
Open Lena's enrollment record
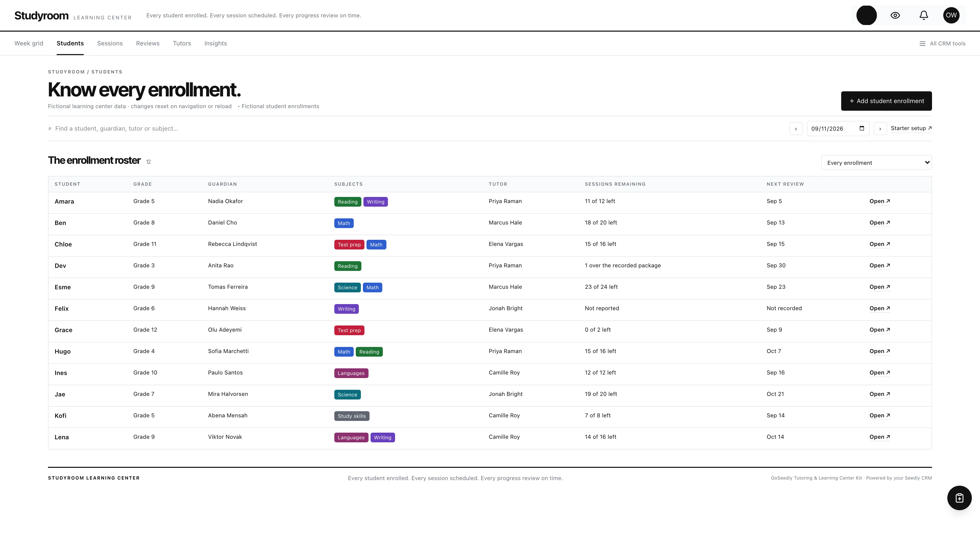[x=879, y=437]
